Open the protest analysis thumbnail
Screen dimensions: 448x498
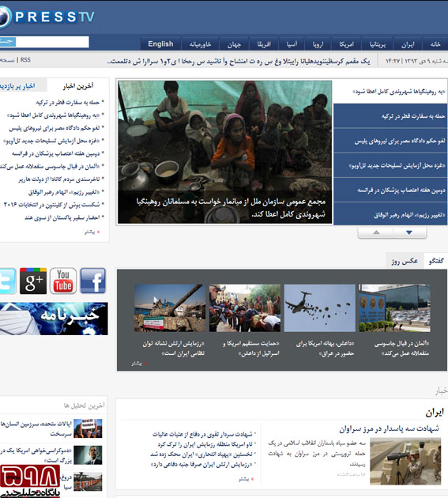pyautogui.click(x=88, y=428)
